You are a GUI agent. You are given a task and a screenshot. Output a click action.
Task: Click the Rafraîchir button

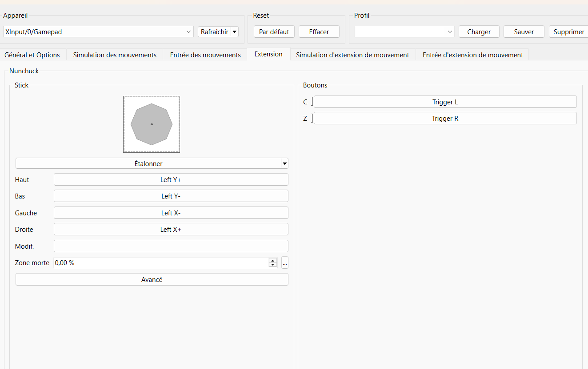point(214,32)
